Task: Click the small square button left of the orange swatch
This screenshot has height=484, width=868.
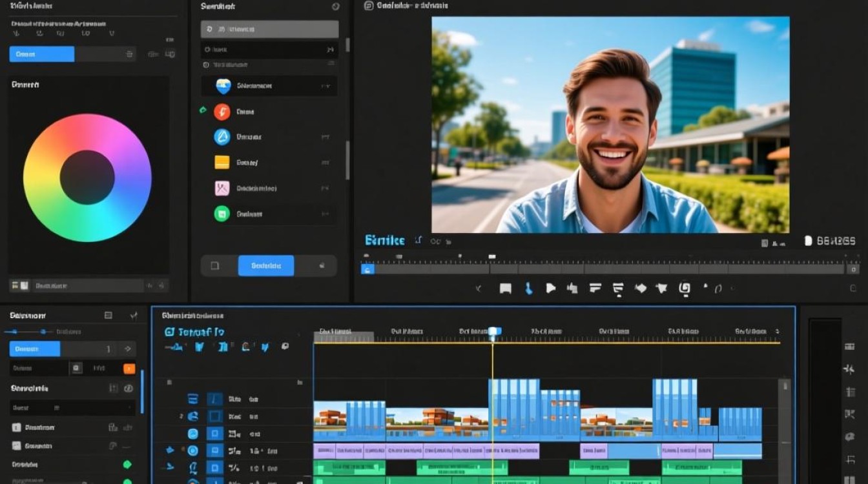Action: 77,368
